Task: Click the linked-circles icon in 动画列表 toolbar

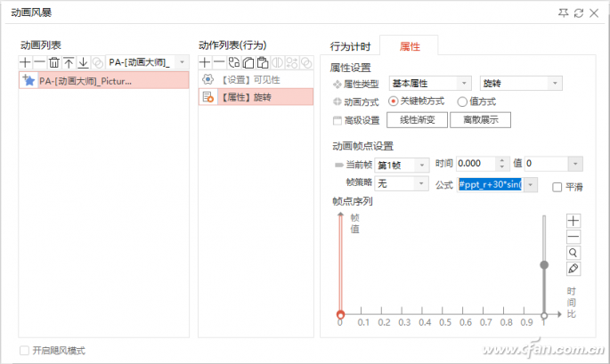Action: tap(98, 62)
